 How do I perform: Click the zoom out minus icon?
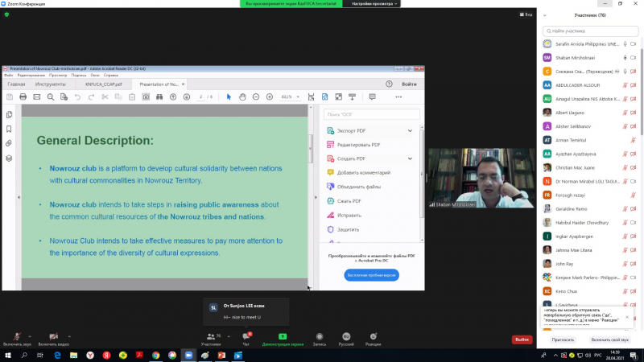256,97
